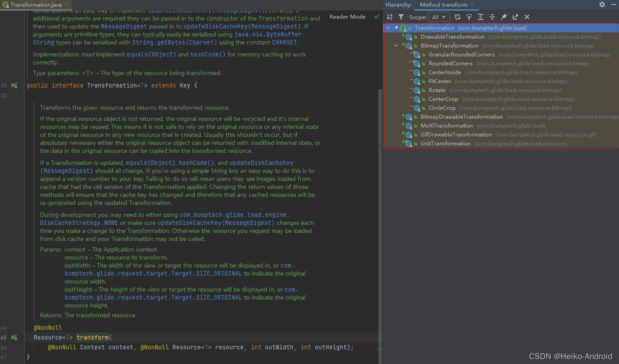
Task: Open String.getBytes(Charset) doc link
Action: (175, 42)
